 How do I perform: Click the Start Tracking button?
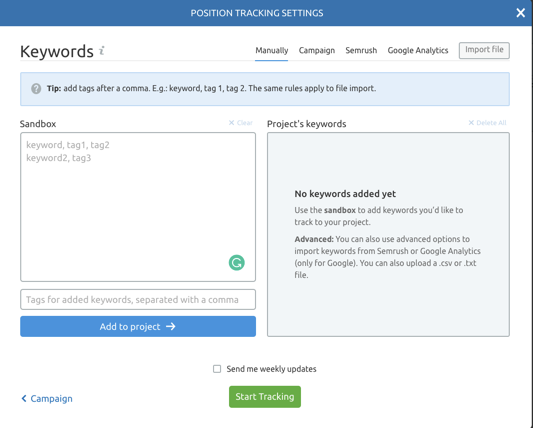[265, 397]
